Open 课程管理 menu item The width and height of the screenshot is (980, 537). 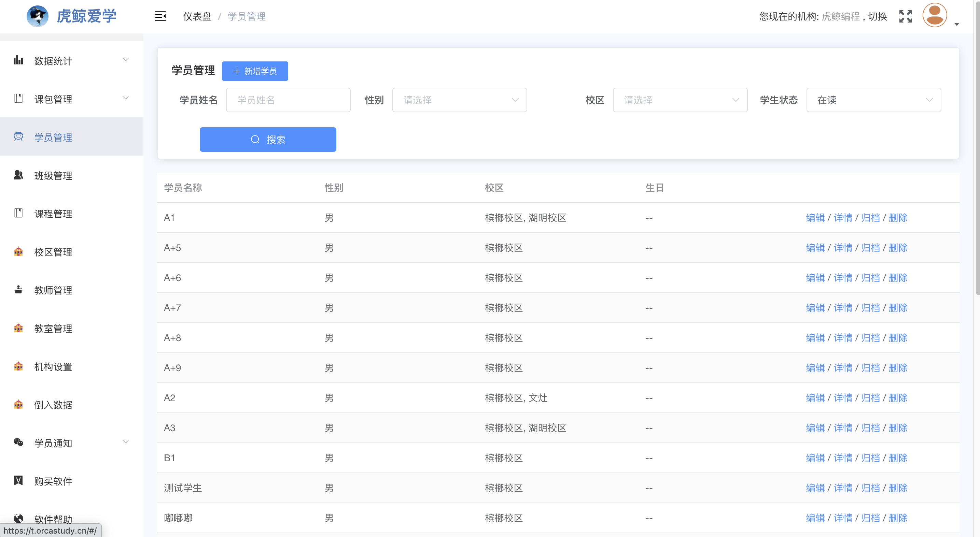pyautogui.click(x=71, y=214)
